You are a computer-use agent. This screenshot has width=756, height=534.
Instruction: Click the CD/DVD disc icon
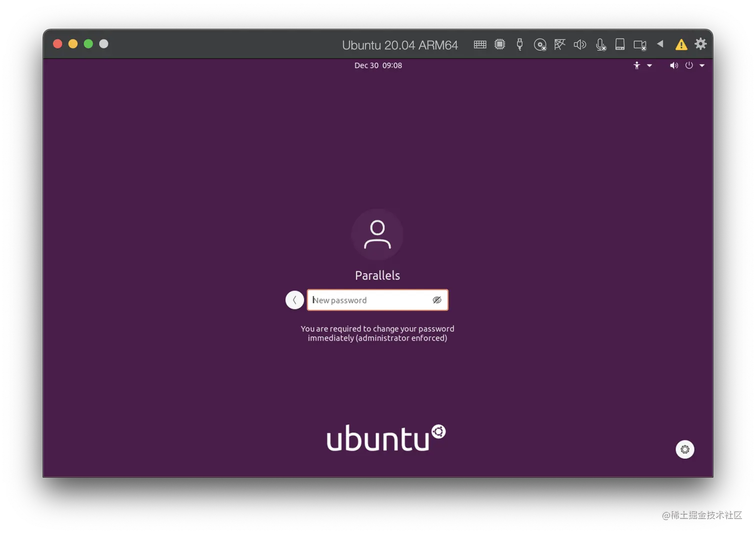coord(540,44)
